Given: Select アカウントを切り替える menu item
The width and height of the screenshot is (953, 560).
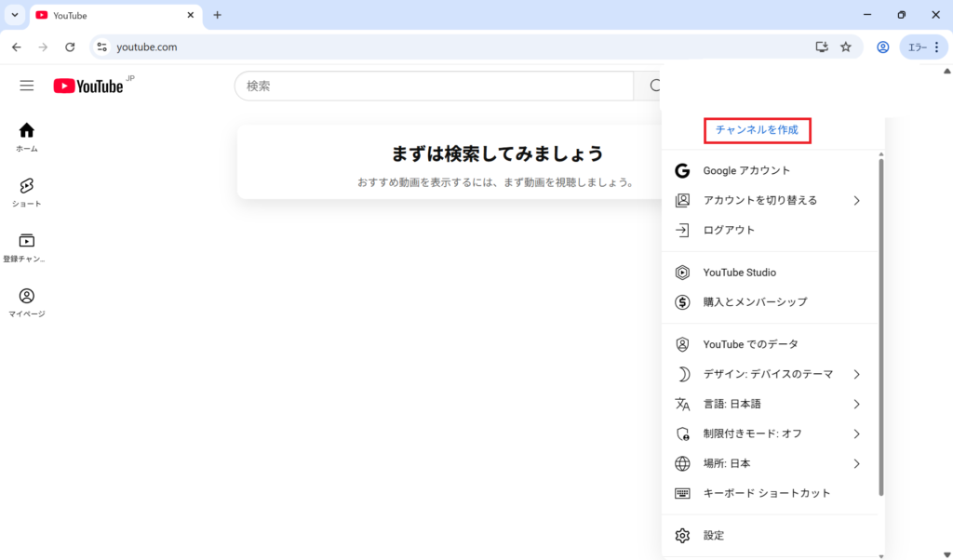Looking at the screenshot, I should click(x=770, y=200).
